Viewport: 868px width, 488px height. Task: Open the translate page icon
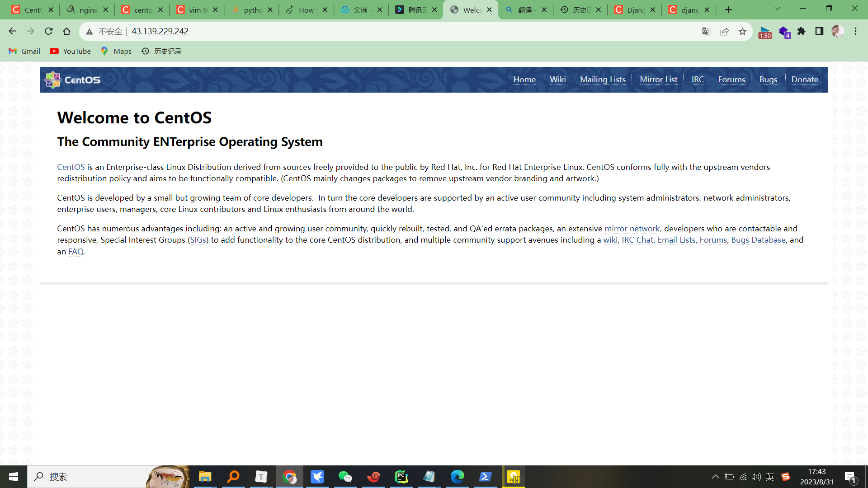(x=706, y=31)
